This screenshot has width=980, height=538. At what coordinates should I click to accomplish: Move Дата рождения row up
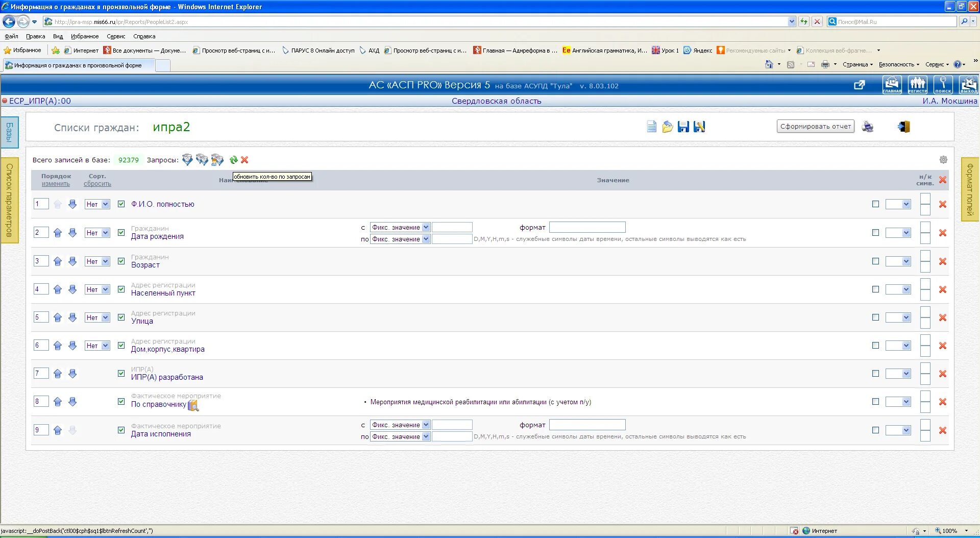pos(58,233)
